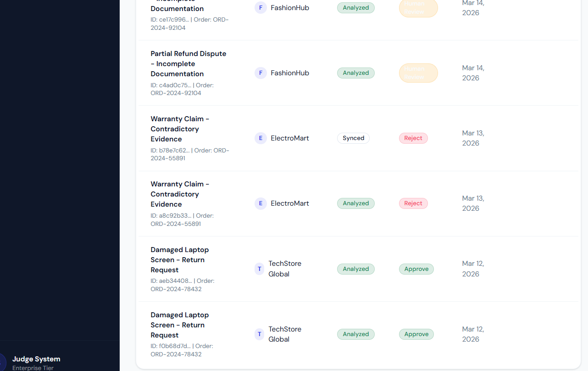Select the Synced status filter badge
The image size is (588, 371).
[x=353, y=138]
